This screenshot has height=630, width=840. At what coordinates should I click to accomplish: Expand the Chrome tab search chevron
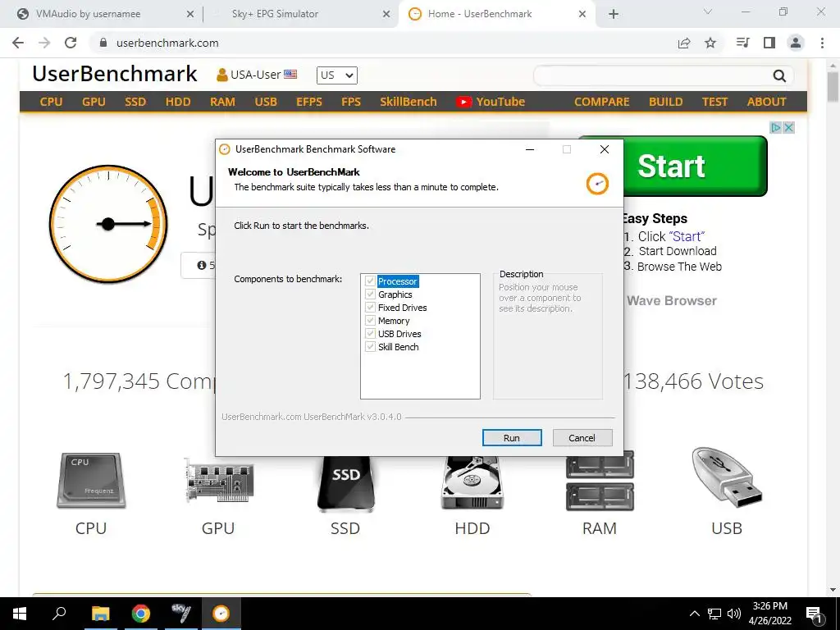[708, 11]
